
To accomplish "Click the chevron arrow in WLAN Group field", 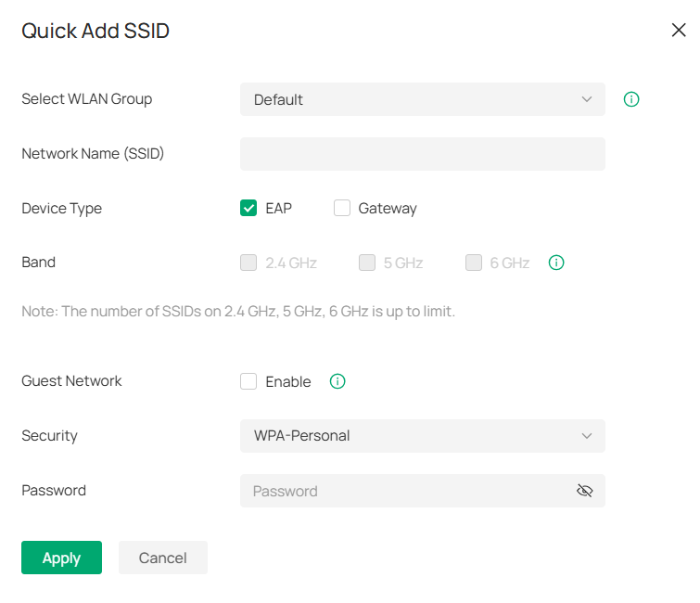I will pyautogui.click(x=586, y=99).
